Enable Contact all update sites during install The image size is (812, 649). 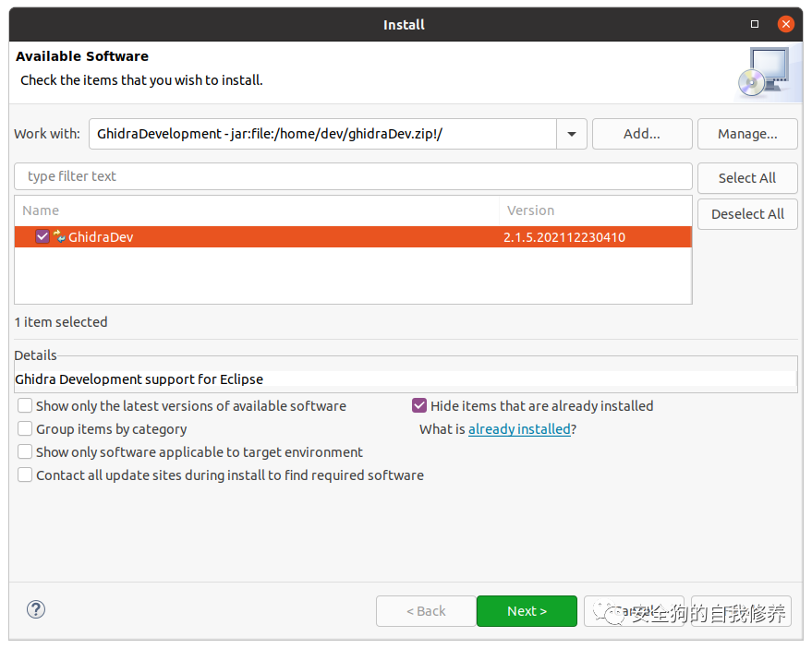coord(25,475)
